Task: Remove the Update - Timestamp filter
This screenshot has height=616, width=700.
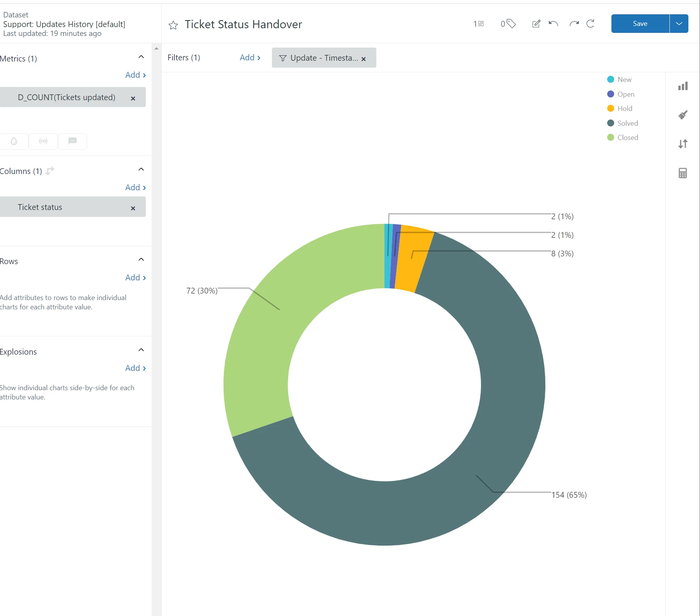Action: point(364,59)
